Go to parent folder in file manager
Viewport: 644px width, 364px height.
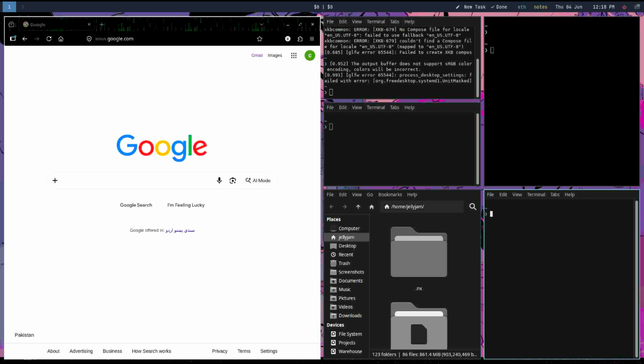click(x=358, y=207)
